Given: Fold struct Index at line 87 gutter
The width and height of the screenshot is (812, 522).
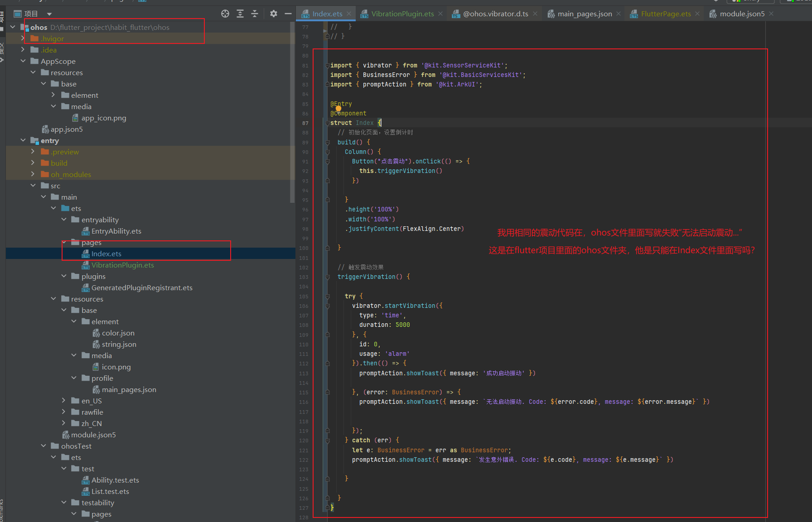Looking at the screenshot, I should pyautogui.click(x=327, y=123).
